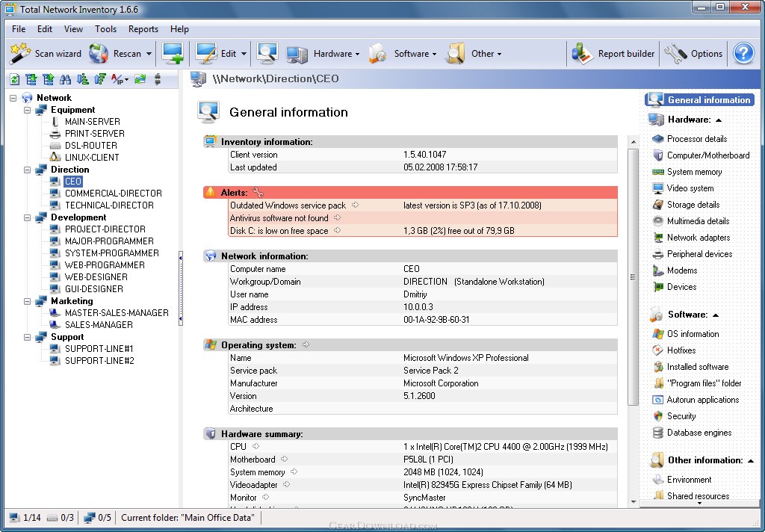Click the blue Help question mark icon
This screenshot has height=532, width=765.
pos(743,54)
